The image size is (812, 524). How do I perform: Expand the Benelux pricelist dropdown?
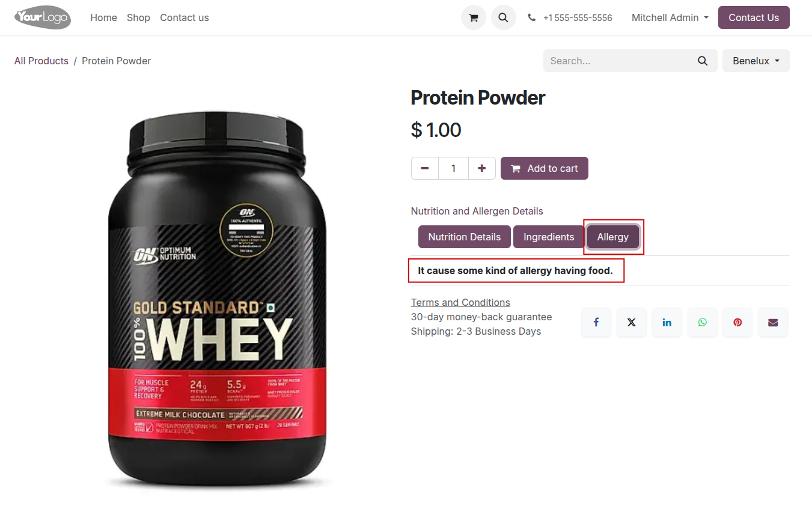tap(756, 61)
